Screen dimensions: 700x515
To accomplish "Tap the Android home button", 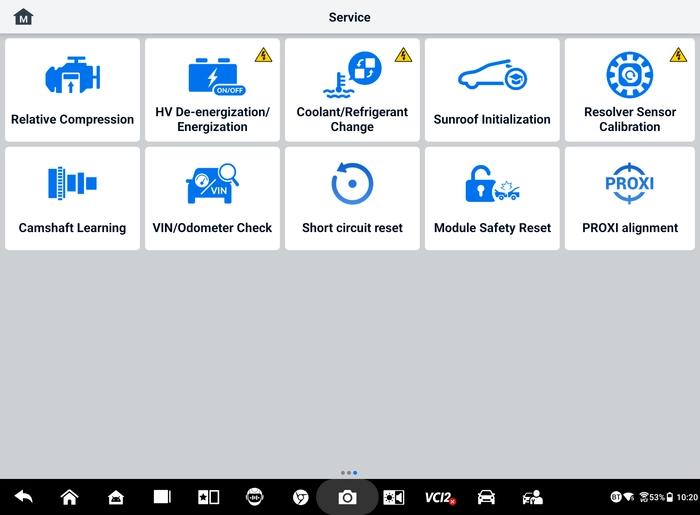I will pyautogui.click(x=70, y=497).
